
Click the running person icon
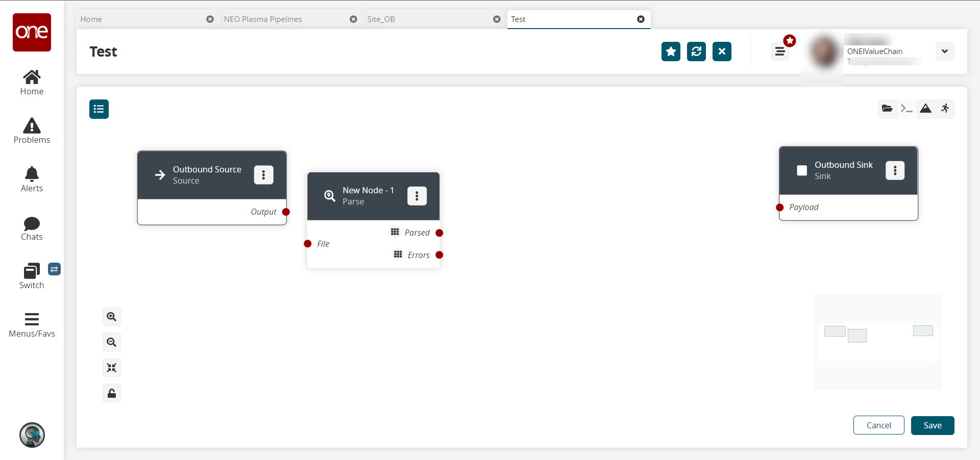click(x=945, y=109)
